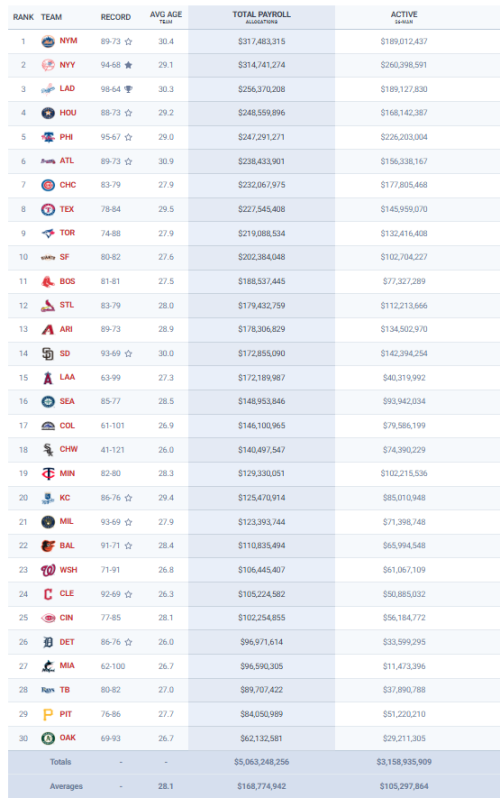Click the Oakland A's green logo
Image resolution: width=500 pixels, height=798 pixels.
click(x=48, y=738)
